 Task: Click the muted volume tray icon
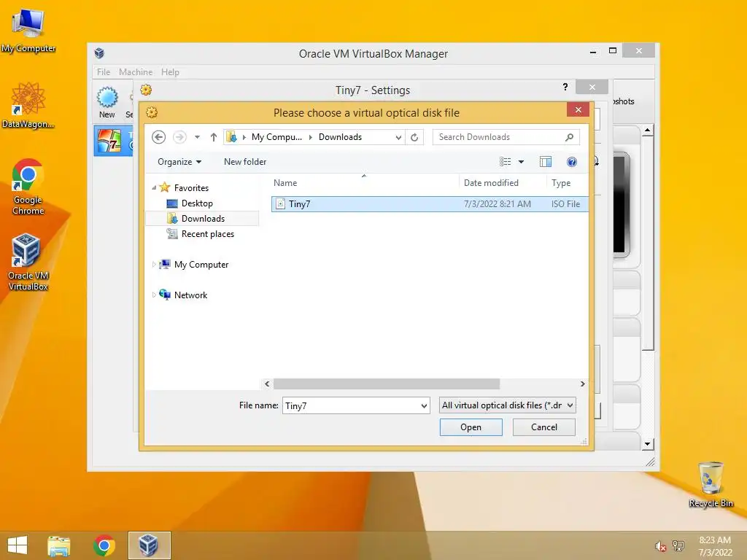coord(660,546)
